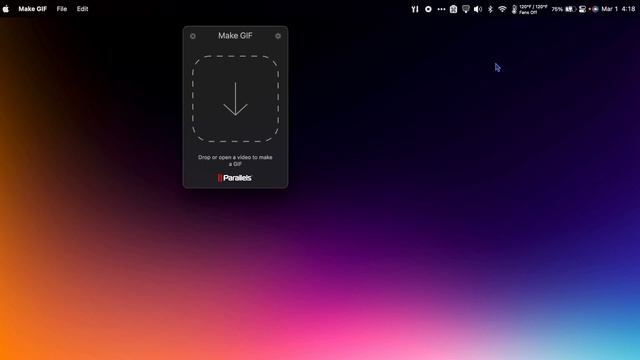Click the dashed video drop zone

(x=236, y=99)
